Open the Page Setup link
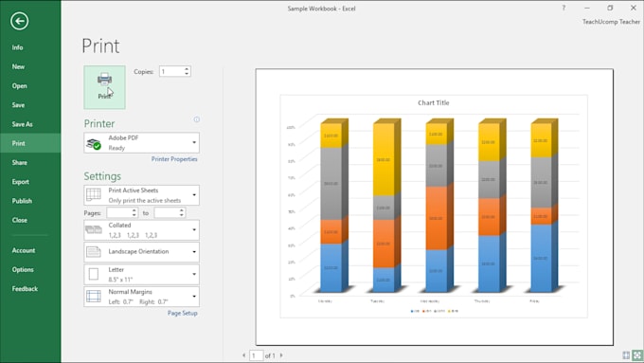 coord(183,314)
